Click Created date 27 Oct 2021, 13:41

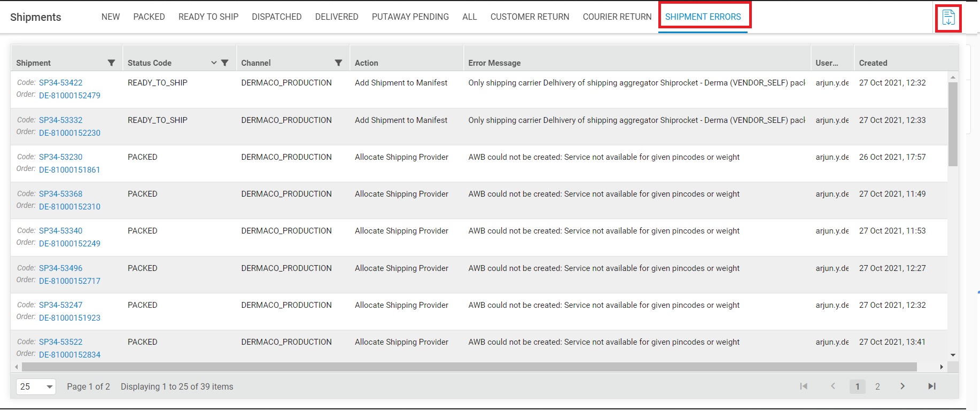click(892, 342)
